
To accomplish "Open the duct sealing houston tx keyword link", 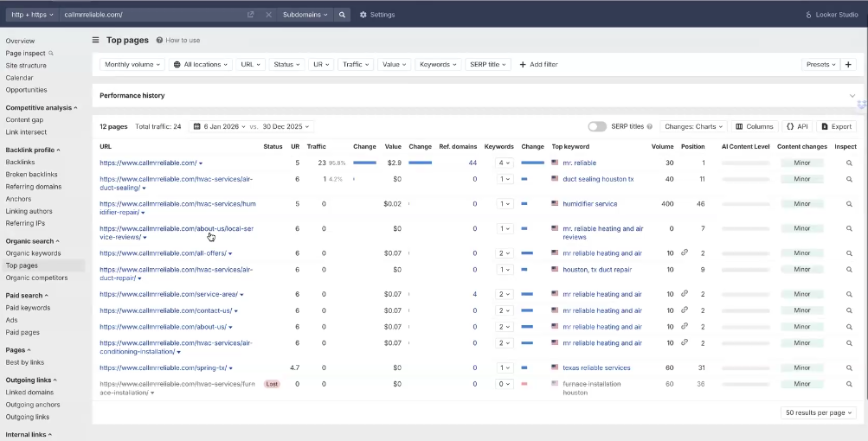I will (598, 179).
